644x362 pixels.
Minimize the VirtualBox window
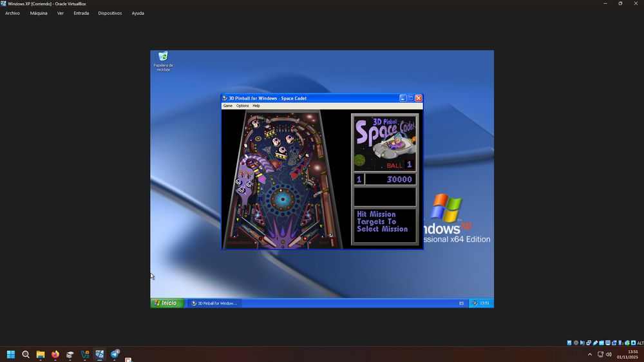point(605,3)
